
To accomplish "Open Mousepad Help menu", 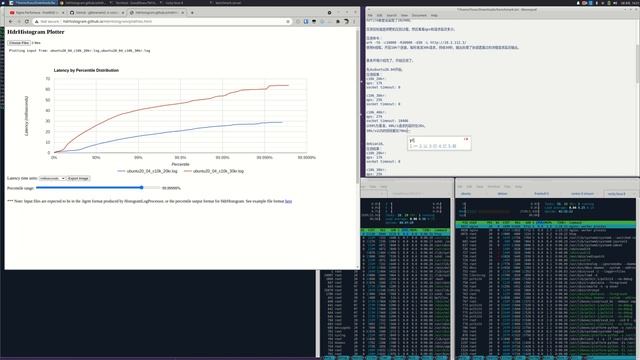I will (434, 16).
